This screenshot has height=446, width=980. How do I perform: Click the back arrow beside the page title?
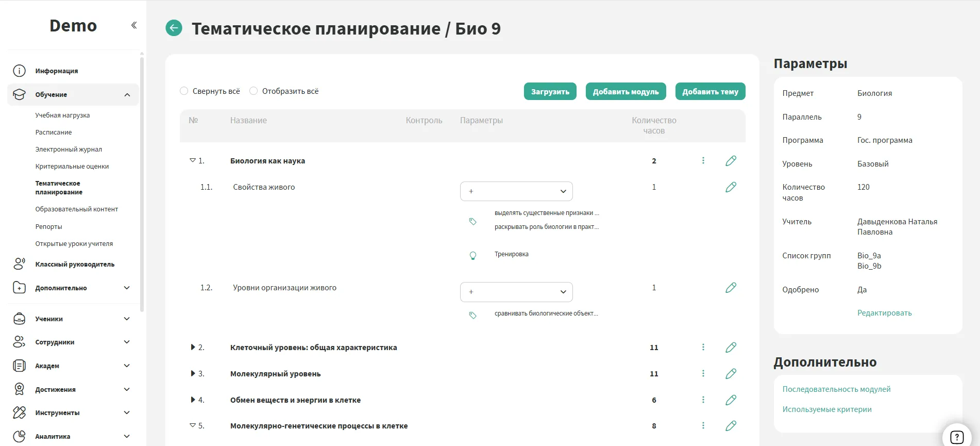[x=174, y=28]
